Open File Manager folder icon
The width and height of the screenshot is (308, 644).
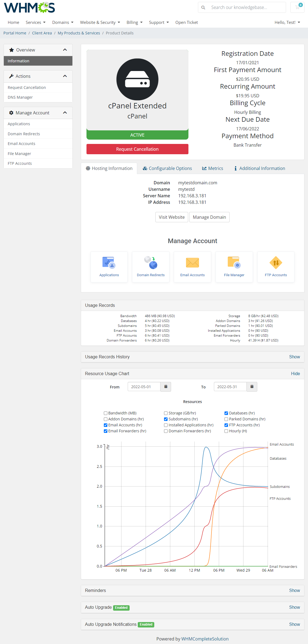[x=234, y=263]
